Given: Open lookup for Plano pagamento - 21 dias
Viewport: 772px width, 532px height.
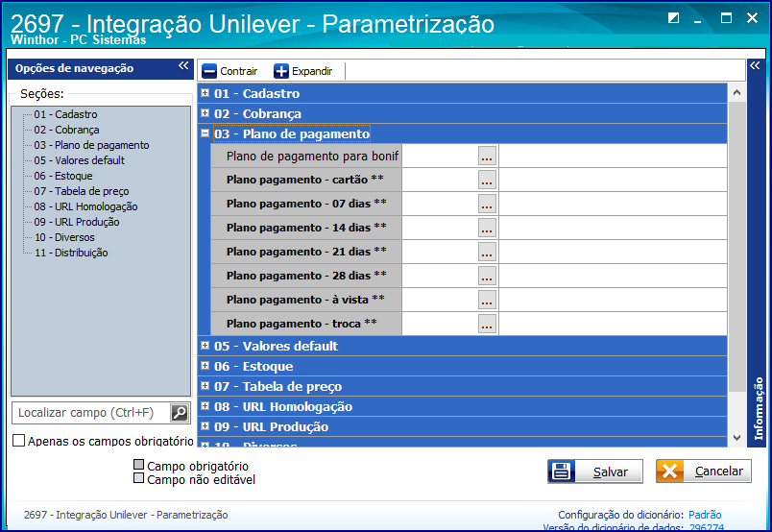Looking at the screenshot, I should [x=487, y=252].
